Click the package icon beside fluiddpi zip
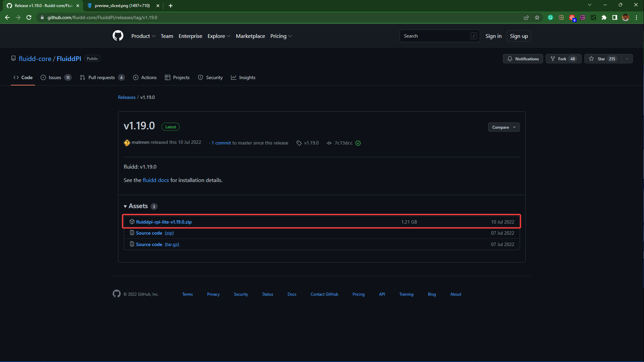This screenshot has width=644, height=362. (x=132, y=222)
